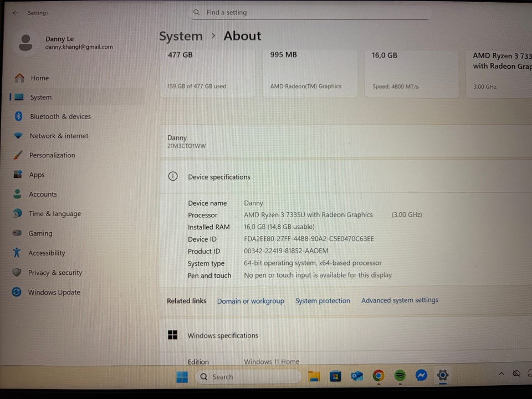Viewport: 532px width, 399px height.
Task: Click the crossed-out cloud tray icon
Action: [516, 373]
